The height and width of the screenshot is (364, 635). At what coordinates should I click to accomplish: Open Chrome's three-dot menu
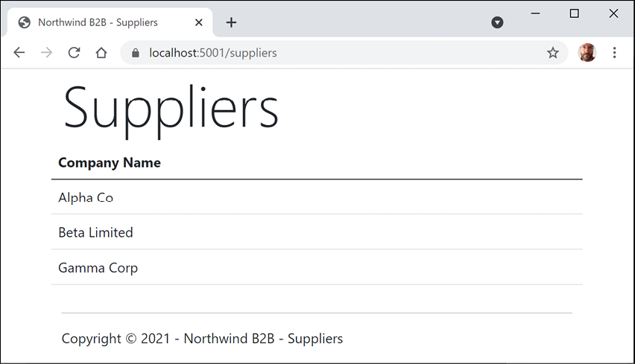(614, 53)
